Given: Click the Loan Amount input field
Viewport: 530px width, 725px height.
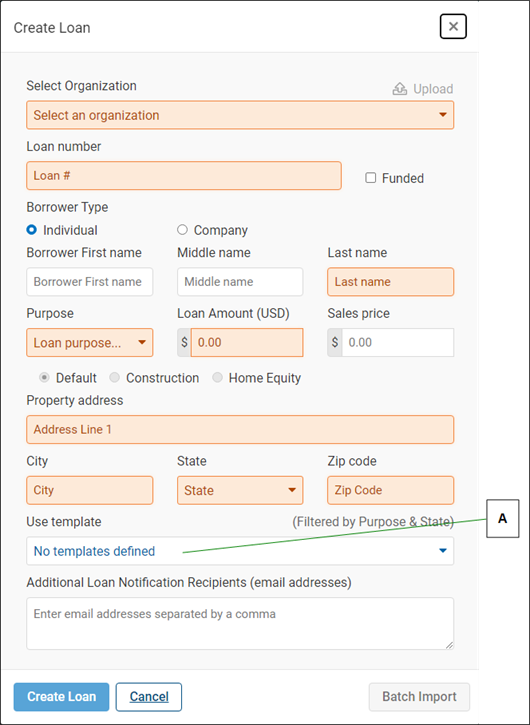Looking at the screenshot, I should pos(247,343).
